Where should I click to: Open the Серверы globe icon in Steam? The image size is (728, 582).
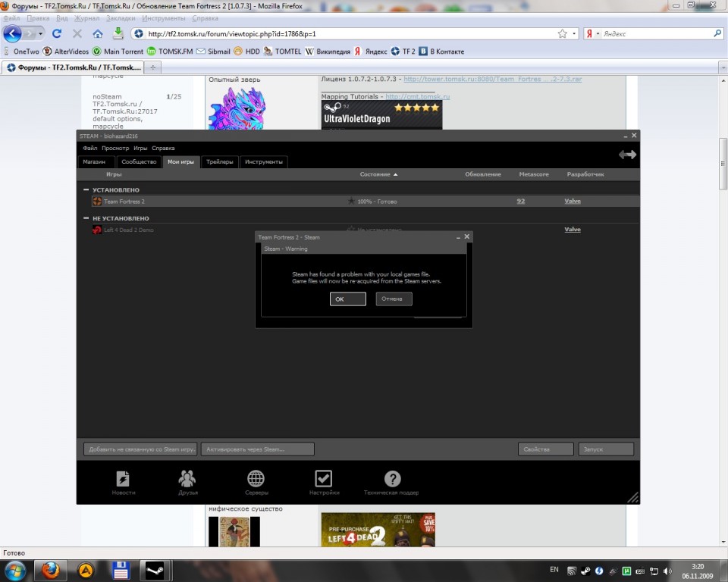pyautogui.click(x=256, y=479)
